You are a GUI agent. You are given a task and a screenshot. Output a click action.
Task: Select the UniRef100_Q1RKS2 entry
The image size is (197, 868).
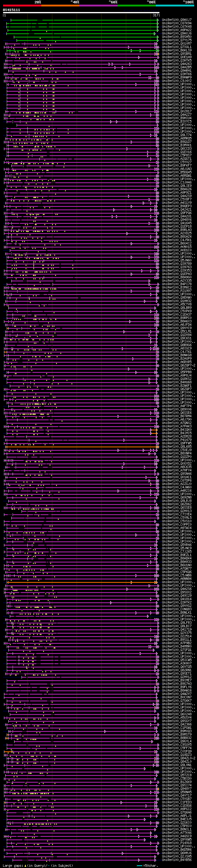[x=177, y=379]
